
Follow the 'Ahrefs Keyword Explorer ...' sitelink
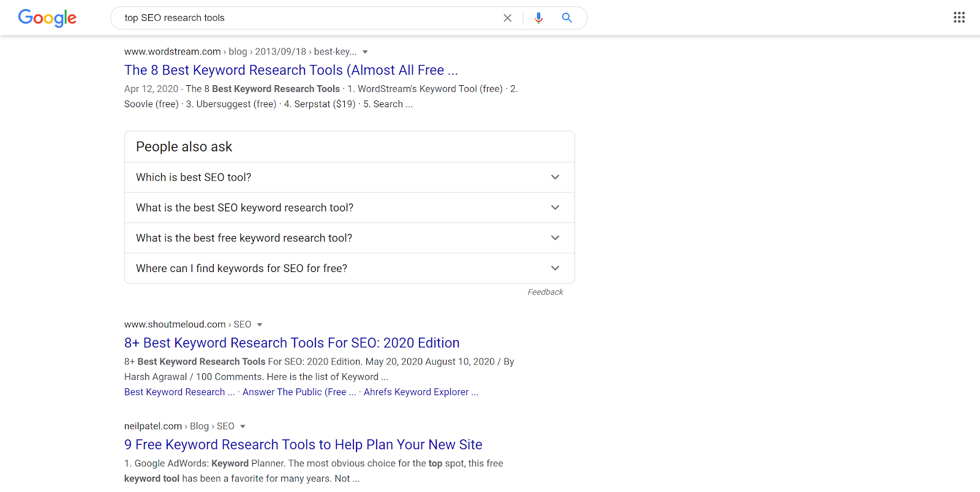click(x=421, y=392)
